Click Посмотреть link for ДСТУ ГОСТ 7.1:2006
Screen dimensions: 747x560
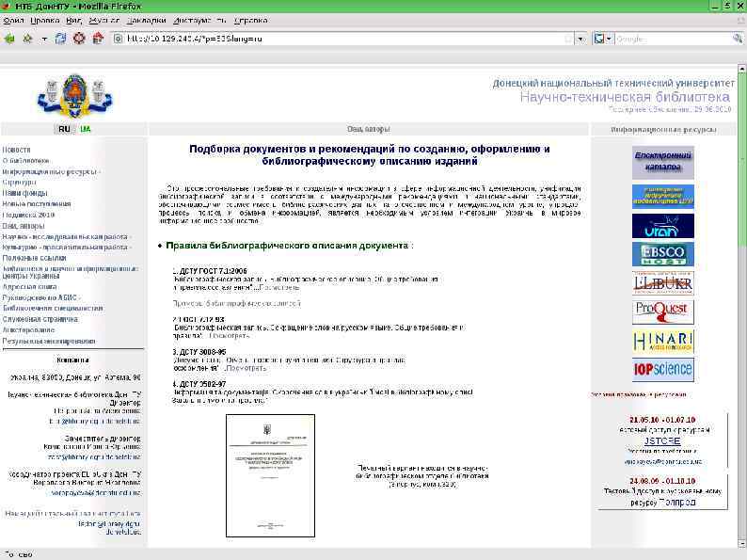coord(280,287)
